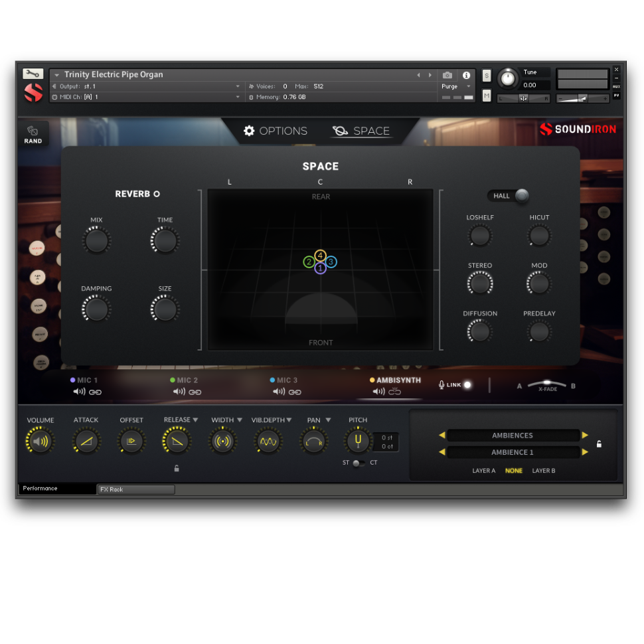Mute MIC 2 with its speaker icon
This screenshot has height=644, width=644.
click(x=179, y=392)
